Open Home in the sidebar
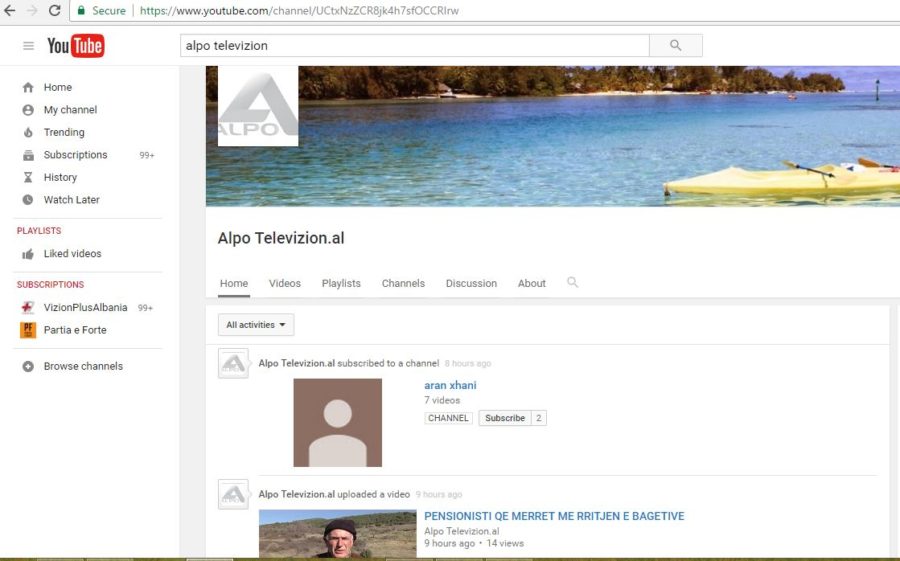 57,87
